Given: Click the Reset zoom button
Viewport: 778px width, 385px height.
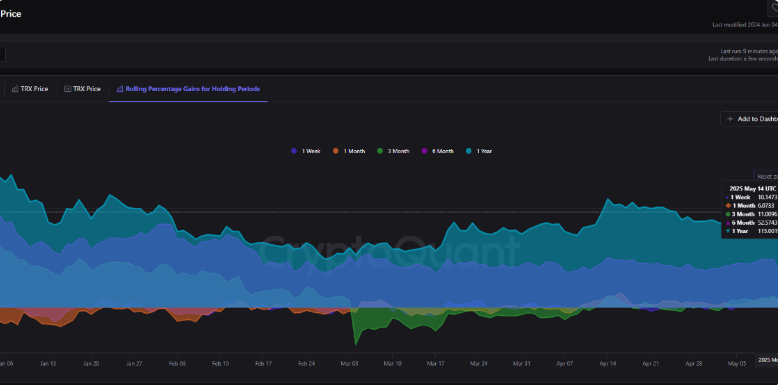Looking at the screenshot, I should pos(766,177).
